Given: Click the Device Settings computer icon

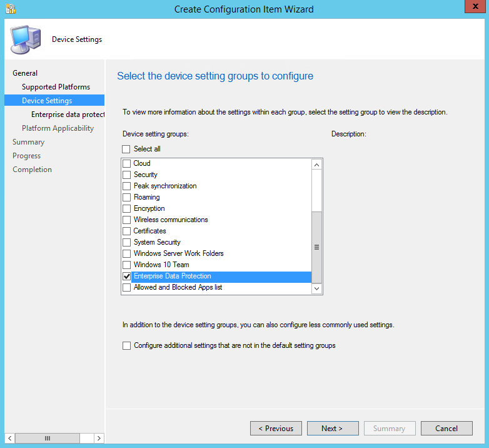Looking at the screenshot, I should tap(25, 39).
